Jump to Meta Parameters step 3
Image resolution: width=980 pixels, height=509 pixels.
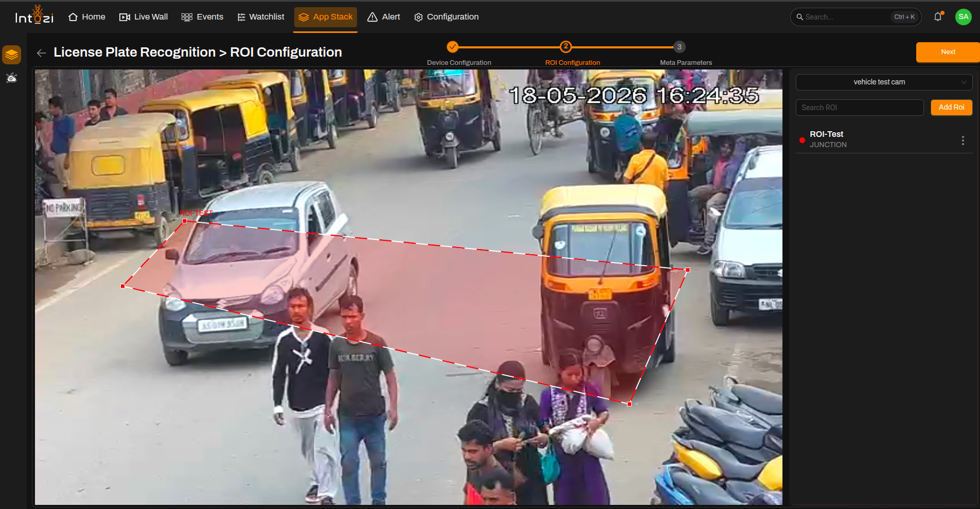[679, 47]
